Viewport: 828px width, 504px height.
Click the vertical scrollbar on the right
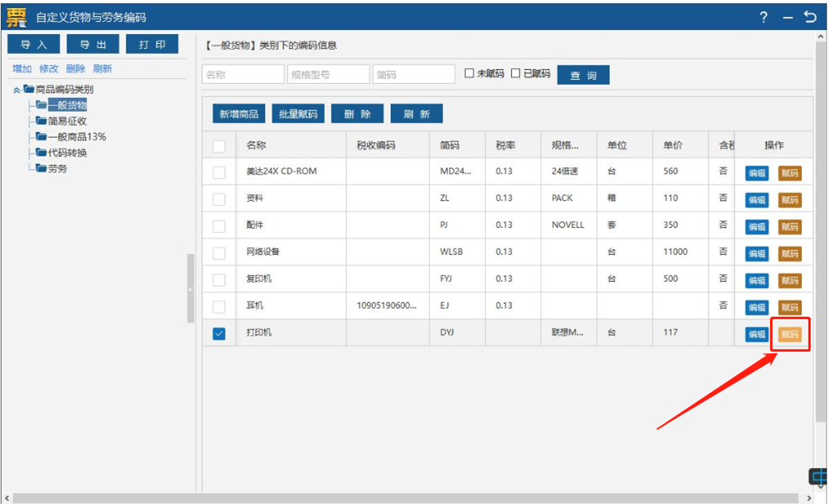(x=820, y=244)
